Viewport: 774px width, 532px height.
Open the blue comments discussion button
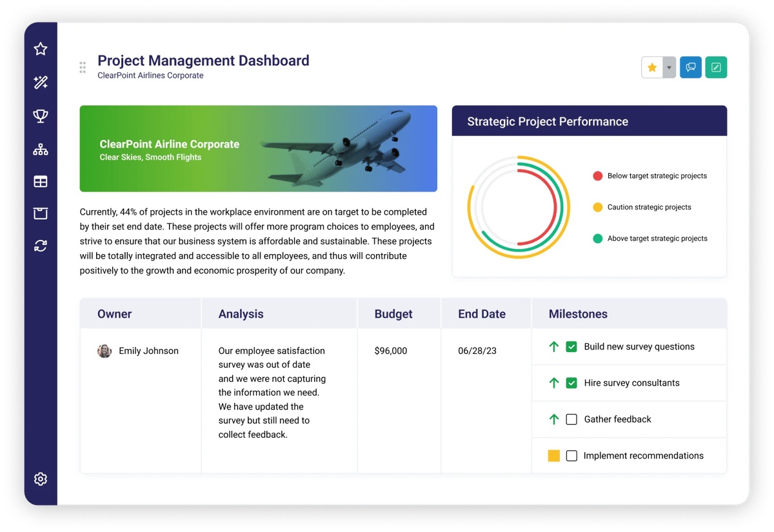tap(691, 68)
